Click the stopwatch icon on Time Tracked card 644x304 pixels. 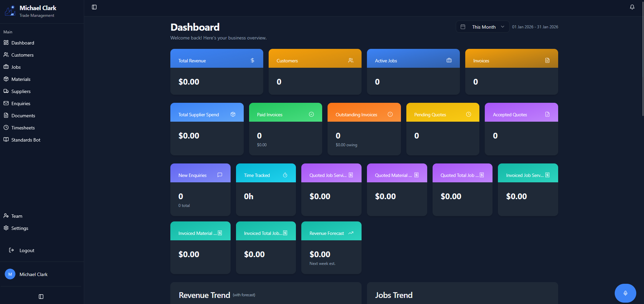[285, 175]
